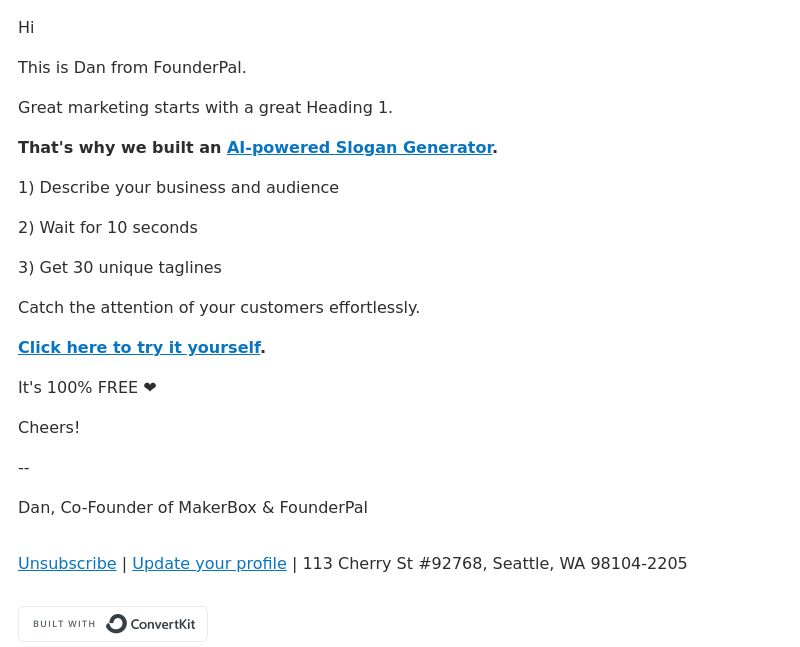Open the AI-powered Slogan Generator link

coord(360,147)
